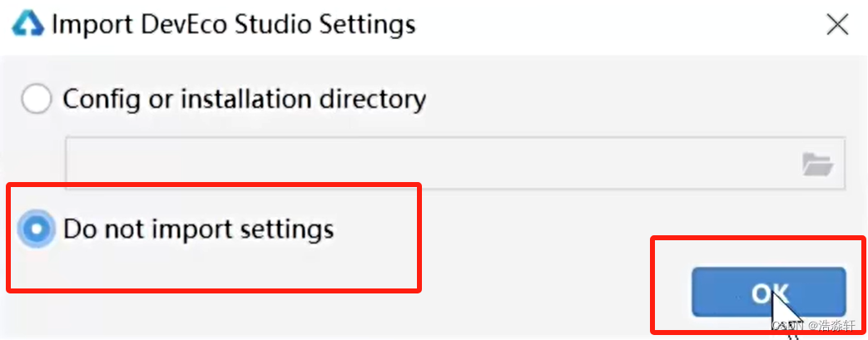The width and height of the screenshot is (868, 340).
Task: Open the folder browse icon in path field
Action: tap(817, 165)
